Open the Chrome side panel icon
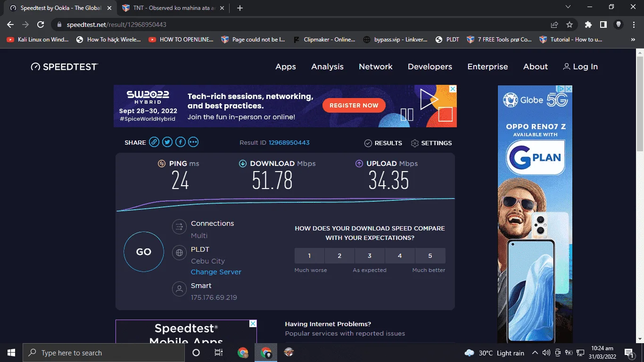The width and height of the screenshot is (644, 362). pos(603,25)
